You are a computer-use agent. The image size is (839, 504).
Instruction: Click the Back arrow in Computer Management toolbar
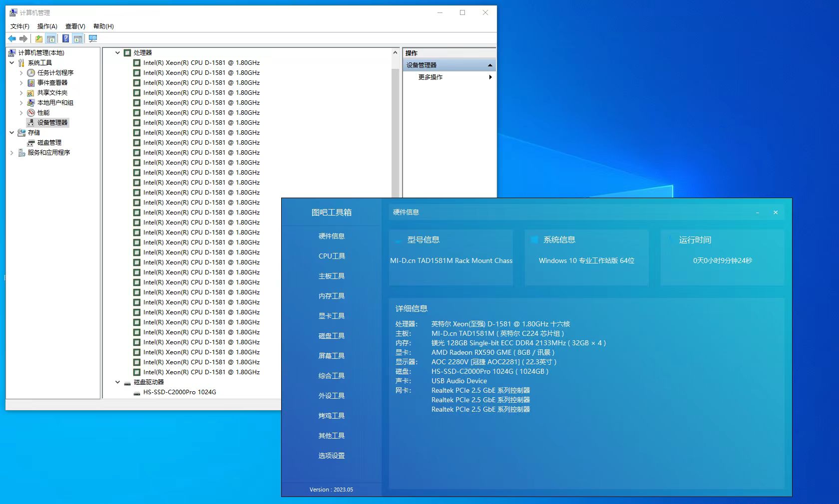[x=12, y=38]
